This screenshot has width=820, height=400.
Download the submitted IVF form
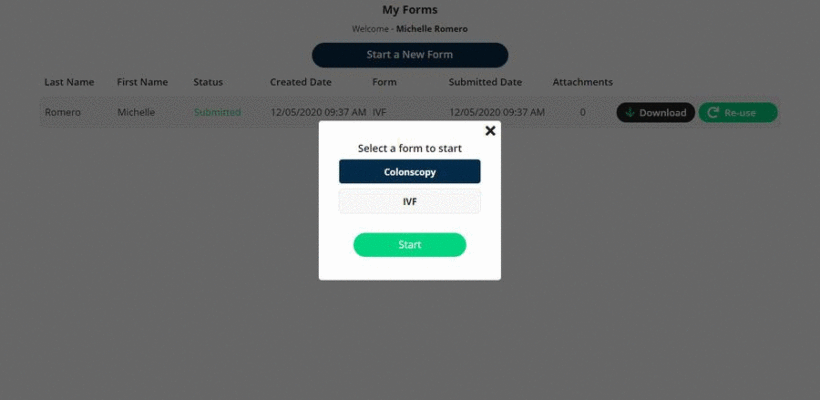[656, 112]
